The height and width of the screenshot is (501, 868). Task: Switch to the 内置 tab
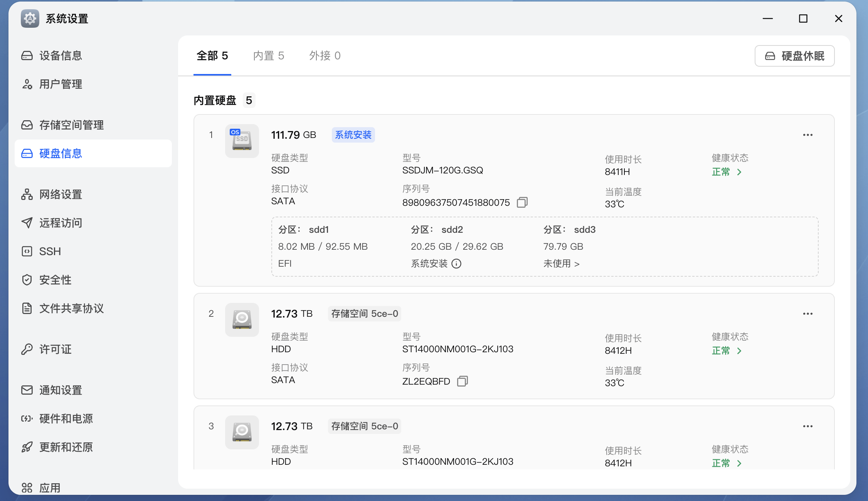click(269, 56)
